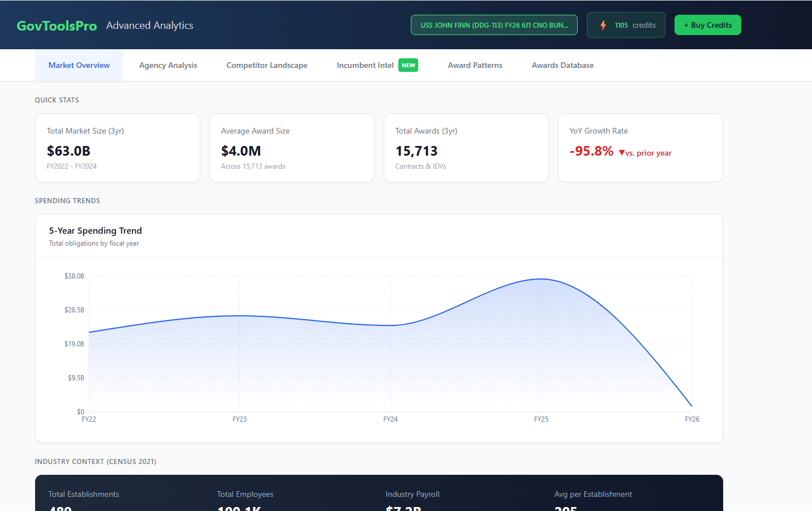The width and height of the screenshot is (812, 511).
Task: Click the NEW badge on Incumbent Intel
Action: [408, 65]
